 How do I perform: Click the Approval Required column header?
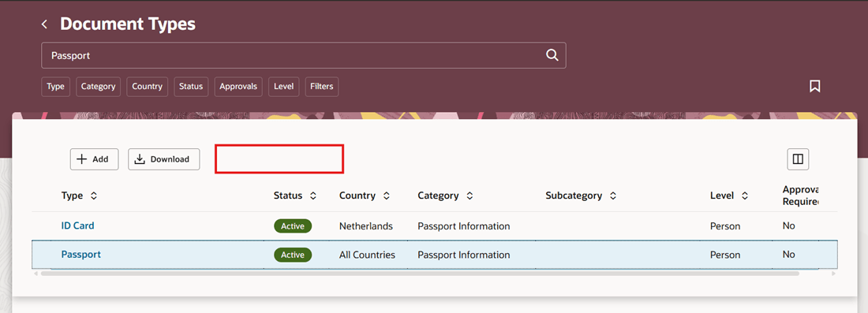click(x=800, y=196)
